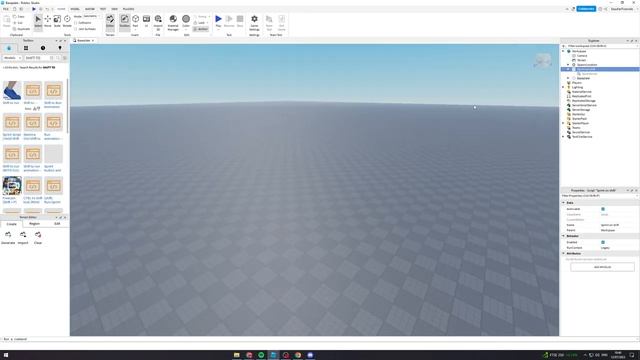Switch to the PLUGINS ribbon tab
Viewport: 640px width, 360px height.
point(129,9)
